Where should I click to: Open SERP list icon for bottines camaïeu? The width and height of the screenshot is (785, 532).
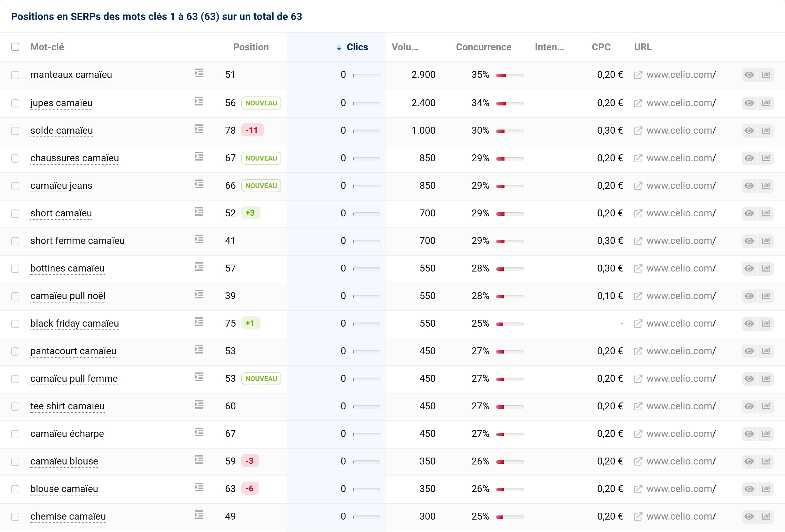coord(199,267)
